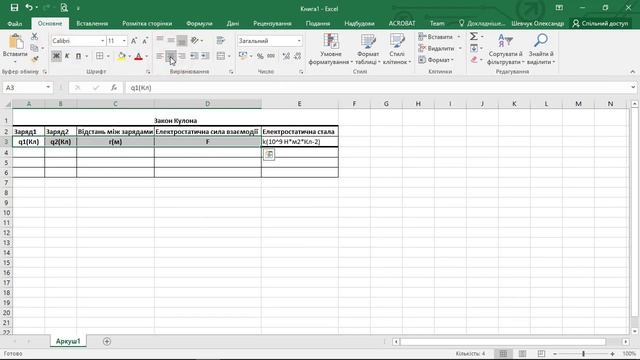Viewport: 640px width, 360px height.
Task: Click the Decrease Decimal icon
Action: click(x=298, y=56)
